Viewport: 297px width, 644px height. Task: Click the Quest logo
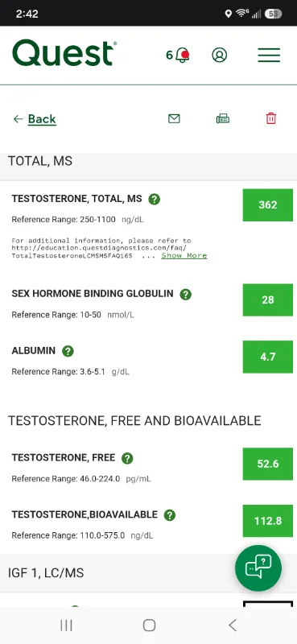click(64, 53)
